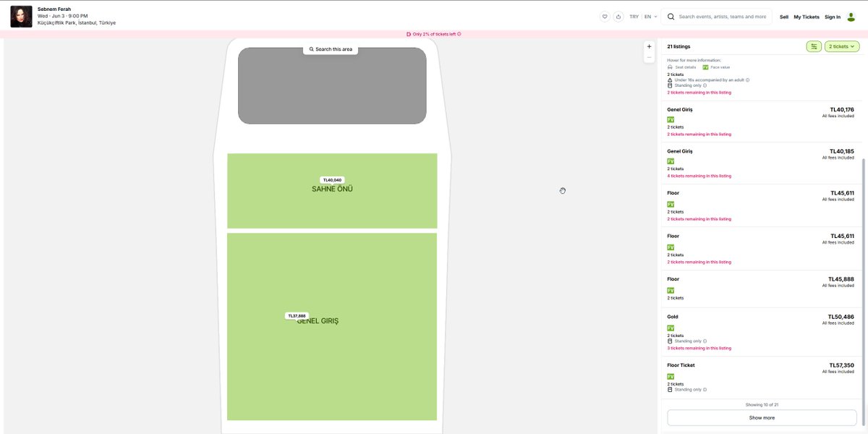Viewport: 868px width, 434px height.
Task: Click the '21 listings' heading
Action: click(x=678, y=46)
